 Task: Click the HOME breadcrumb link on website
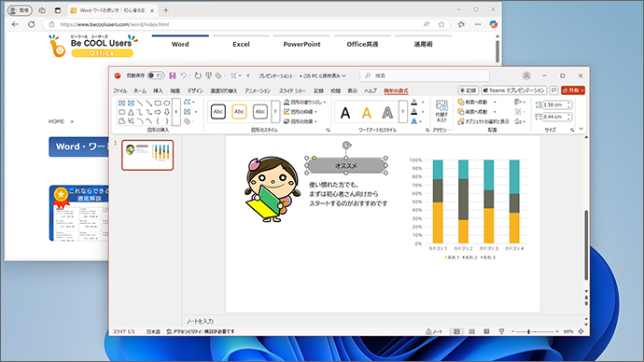(56, 121)
